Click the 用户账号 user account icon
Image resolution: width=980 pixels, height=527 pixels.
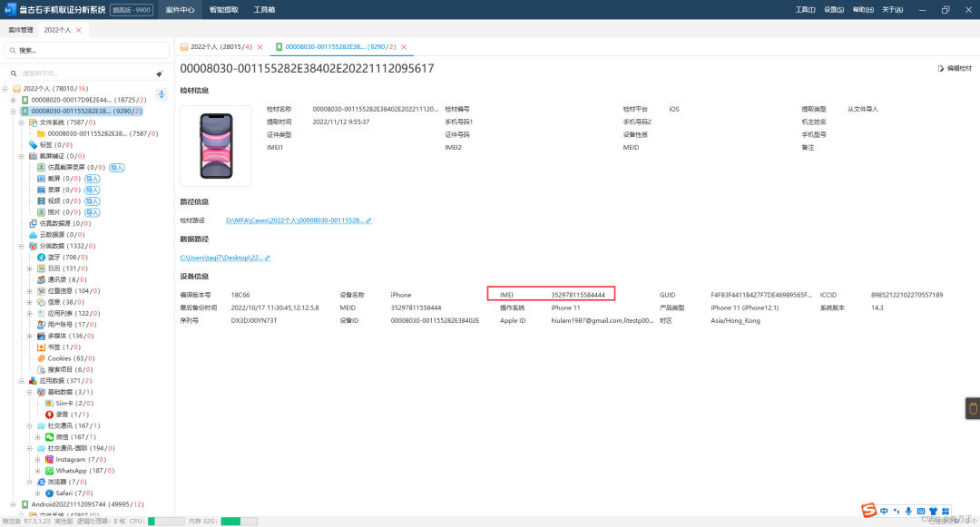pos(41,325)
